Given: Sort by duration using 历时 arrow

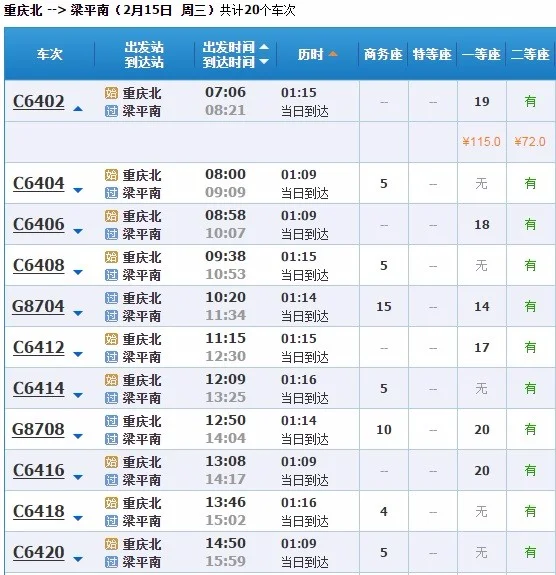Looking at the screenshot, I should click(333, 54).
